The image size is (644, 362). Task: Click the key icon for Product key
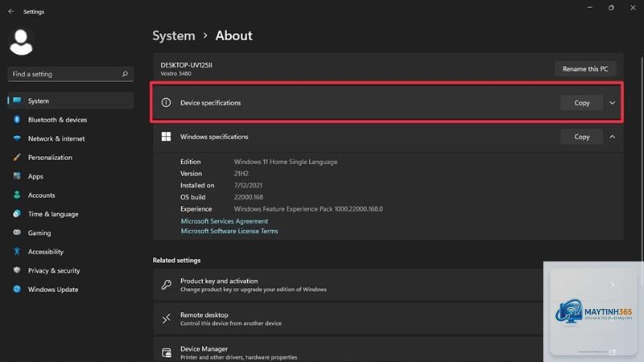coord(167,285)
